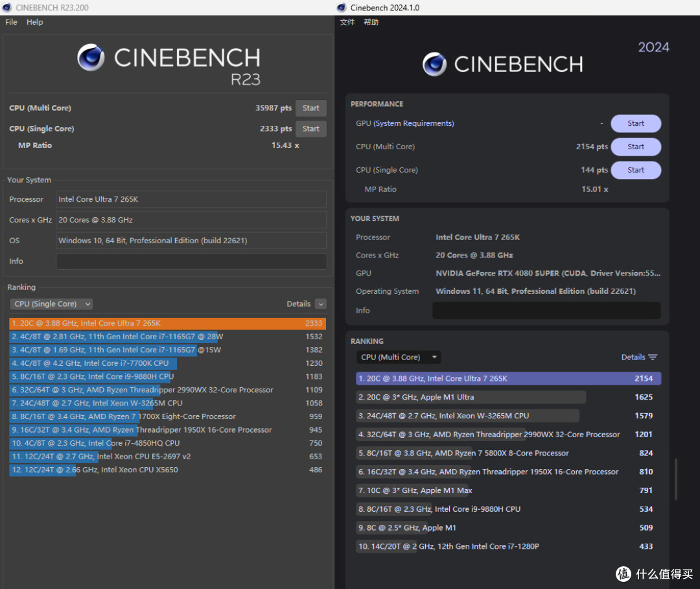Select R23 ranking row i7-1165G7 @15W

click(x=167, y=350)
